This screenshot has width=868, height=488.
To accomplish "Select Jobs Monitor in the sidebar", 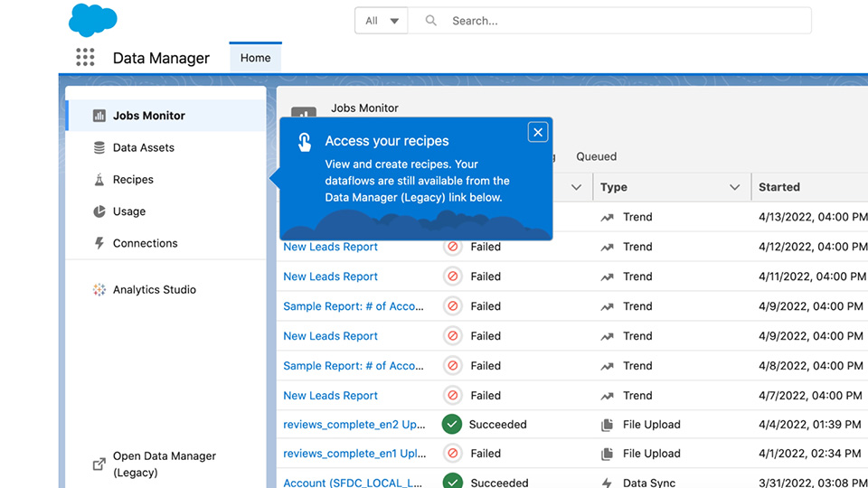I will (x=148, y=116).
